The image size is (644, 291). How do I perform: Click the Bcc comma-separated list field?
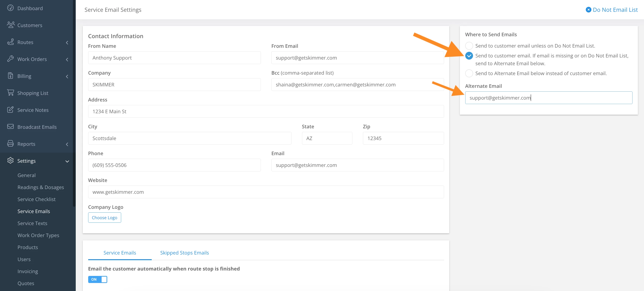click(357, 85)
